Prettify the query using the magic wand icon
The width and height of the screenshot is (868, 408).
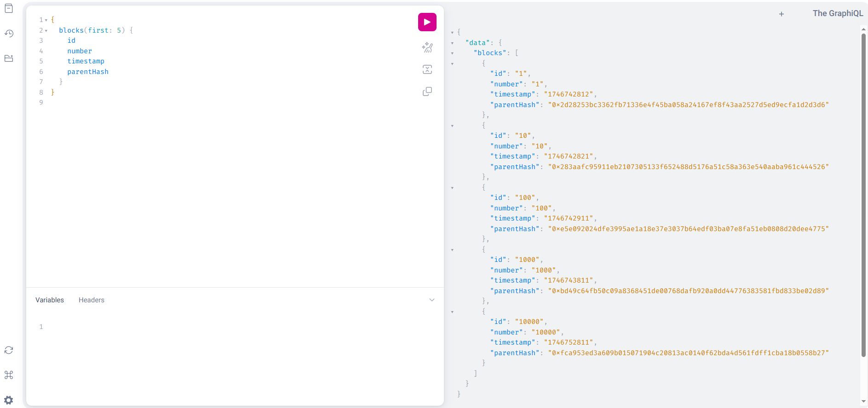tap(427, 47)
